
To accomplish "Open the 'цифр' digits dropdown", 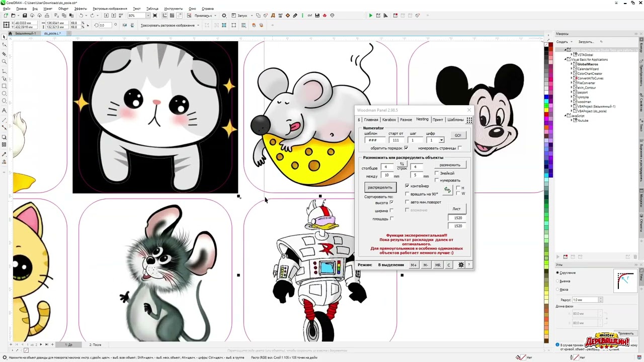I will point(441,140).
